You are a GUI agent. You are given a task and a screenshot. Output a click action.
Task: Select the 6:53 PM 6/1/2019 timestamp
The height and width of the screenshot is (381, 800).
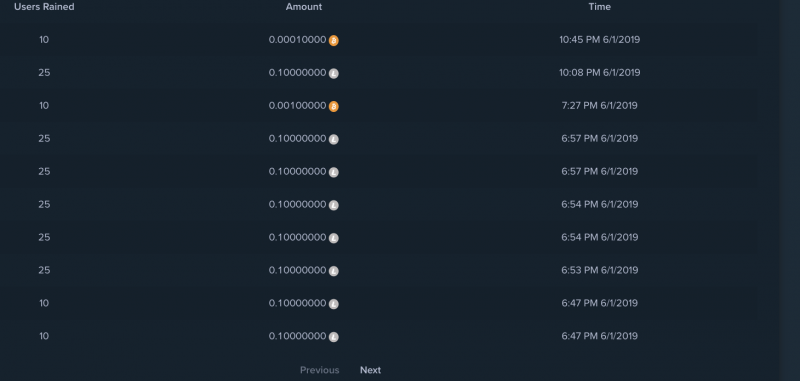pos(599,270)
